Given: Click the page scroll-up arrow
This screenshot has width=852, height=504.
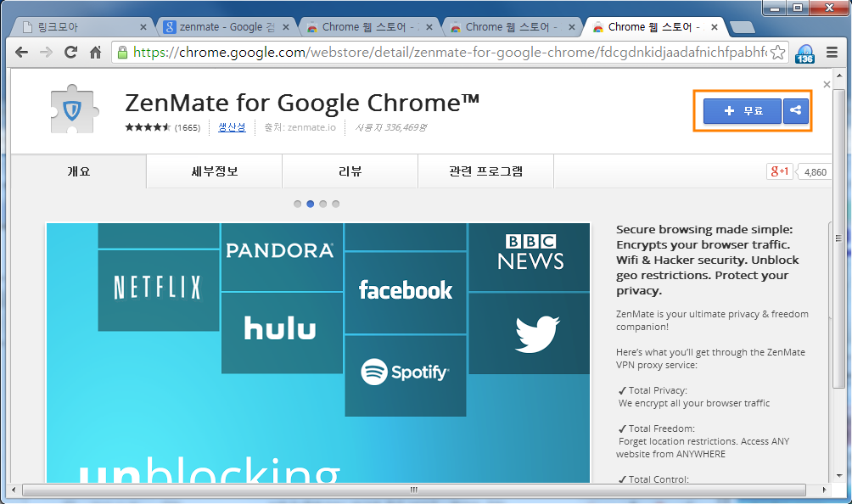Looking at the screenshot, I should [x=839, y=76].
